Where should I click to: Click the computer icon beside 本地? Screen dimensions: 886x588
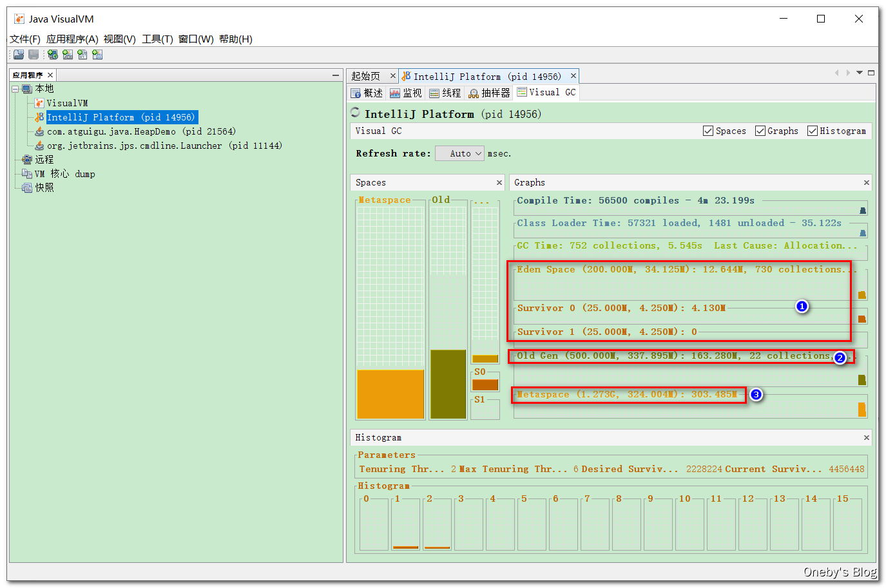[27, 89]
